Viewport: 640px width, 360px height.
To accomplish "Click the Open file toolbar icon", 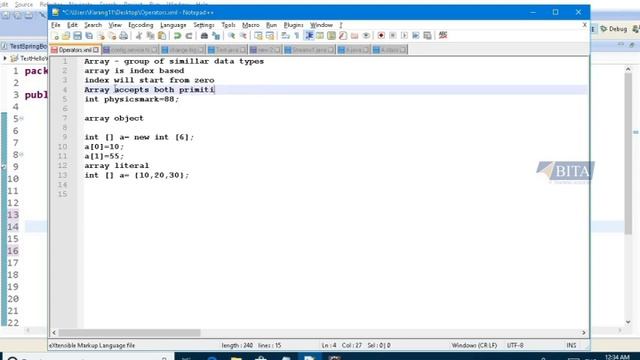I will (66, 36).
